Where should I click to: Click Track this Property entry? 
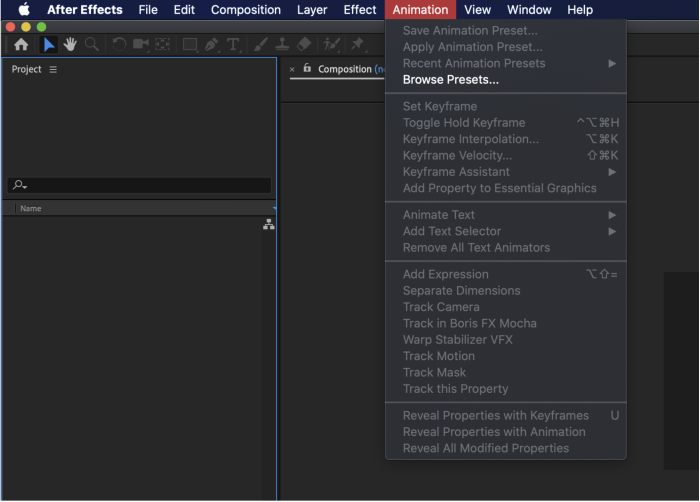tap(506, 389)
